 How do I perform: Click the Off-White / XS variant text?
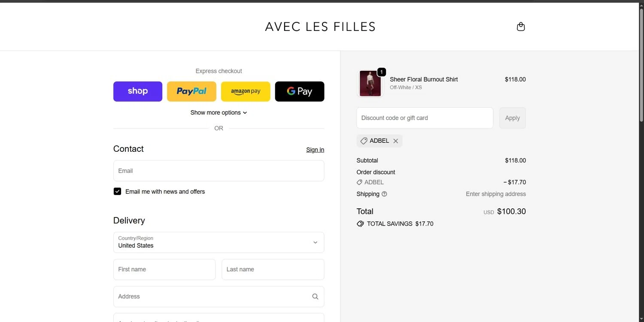[x=406, y=87]
